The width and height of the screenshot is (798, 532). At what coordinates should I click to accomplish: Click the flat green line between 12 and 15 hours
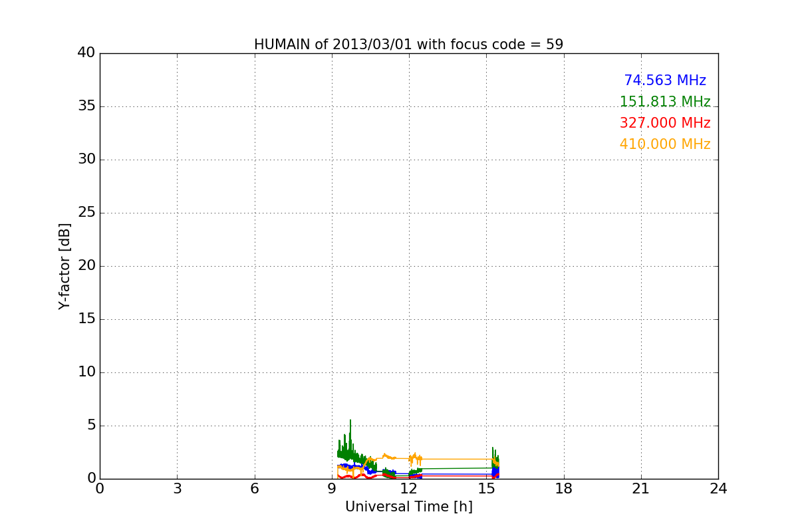point(456,468)
